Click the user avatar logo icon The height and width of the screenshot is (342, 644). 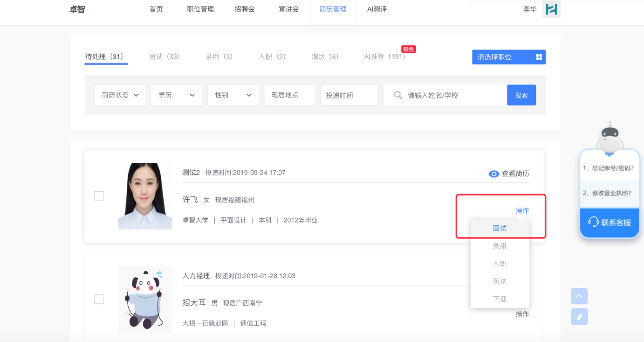tap(551, 9)
